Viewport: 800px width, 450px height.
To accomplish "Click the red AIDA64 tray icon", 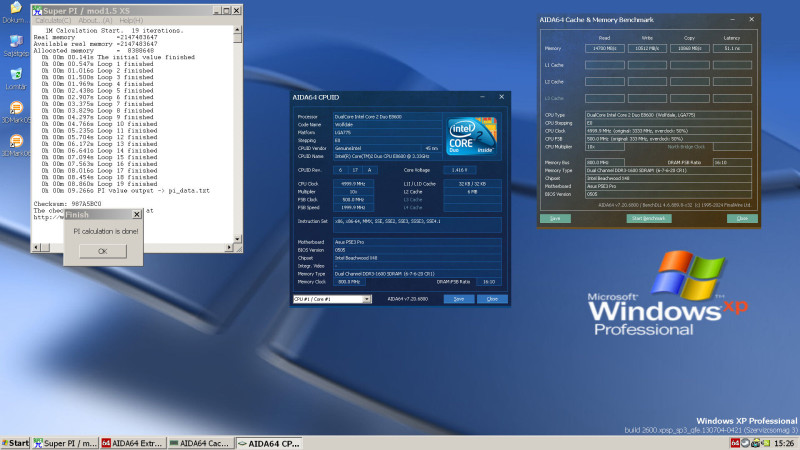I will coord(735,443).
